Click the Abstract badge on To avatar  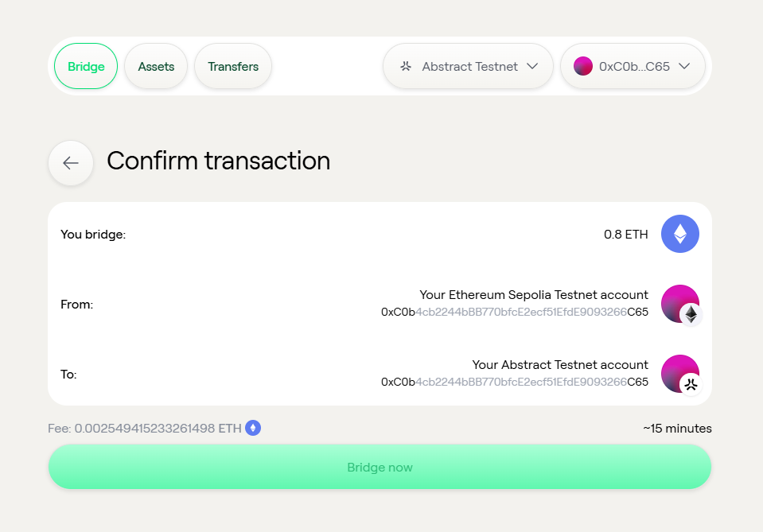click(691, 385)
